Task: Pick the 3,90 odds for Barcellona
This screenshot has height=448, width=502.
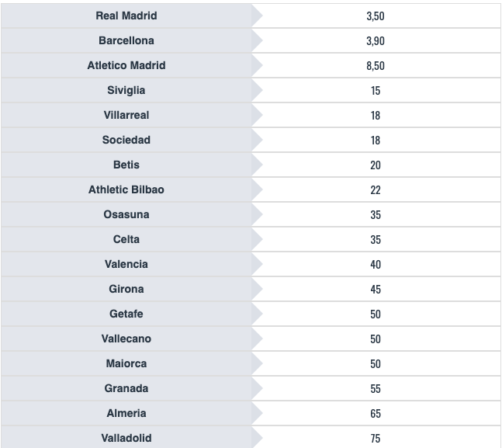Action: 376,40
